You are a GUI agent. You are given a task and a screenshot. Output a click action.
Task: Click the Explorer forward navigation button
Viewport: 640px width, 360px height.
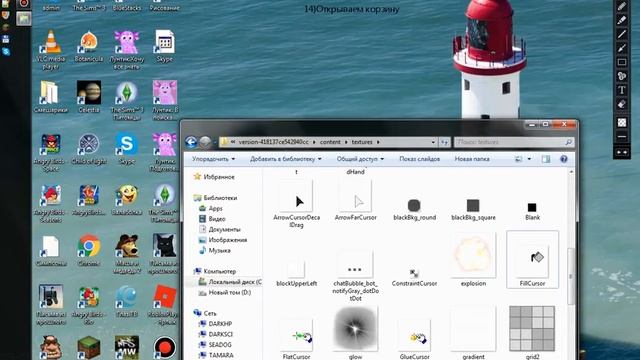pyautogui.click(x=205, y=142)
